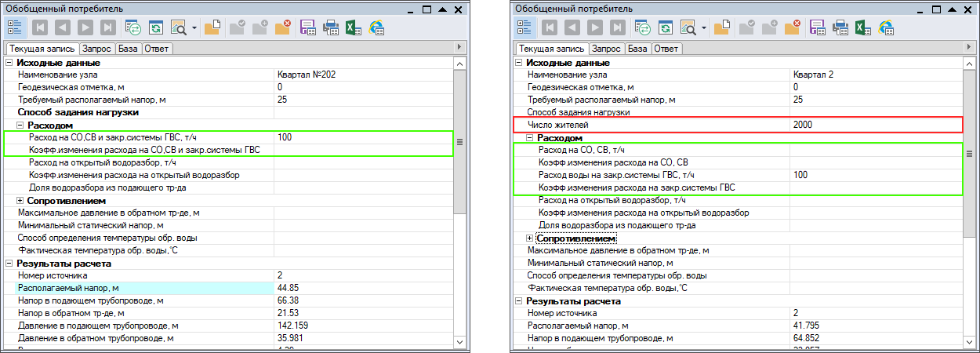The image size is (980, 353).
Task: Toggle the tree list view icon in right window
Action: 524,27
